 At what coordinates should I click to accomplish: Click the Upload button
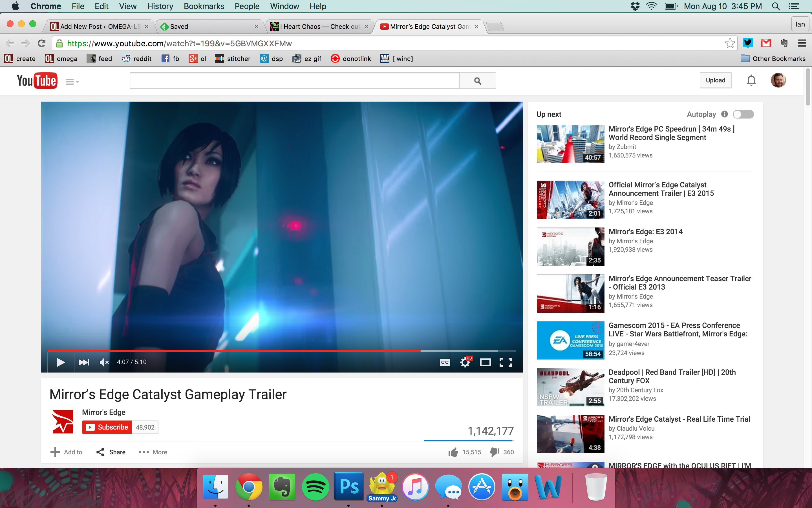pos(715,80)
